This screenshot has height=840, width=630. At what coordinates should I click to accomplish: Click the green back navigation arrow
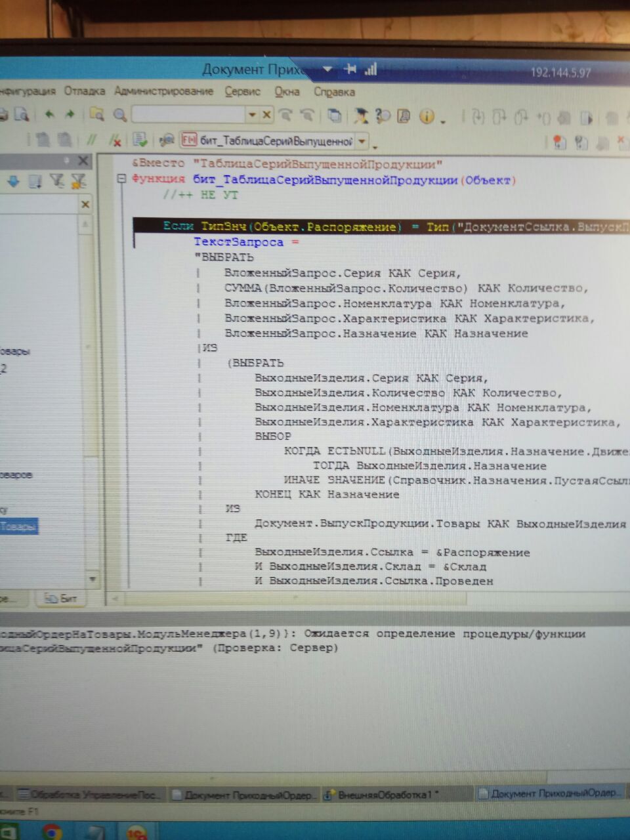click(x=49, y=114)
